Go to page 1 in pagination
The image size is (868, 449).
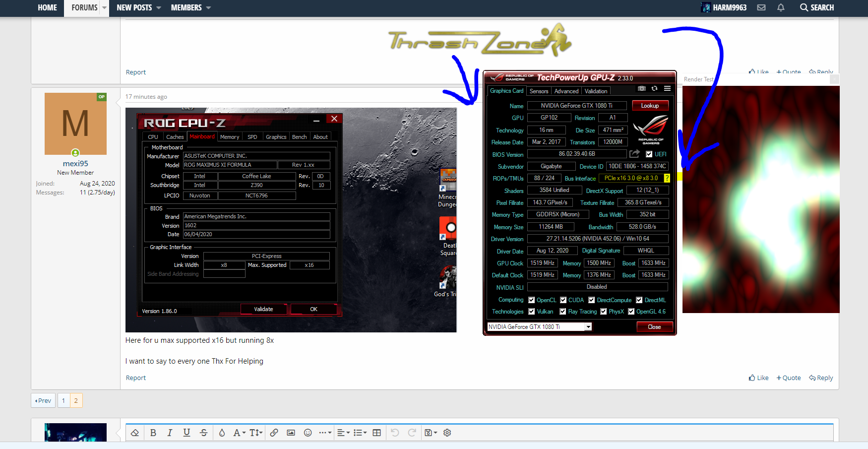(x=63, y=400)
